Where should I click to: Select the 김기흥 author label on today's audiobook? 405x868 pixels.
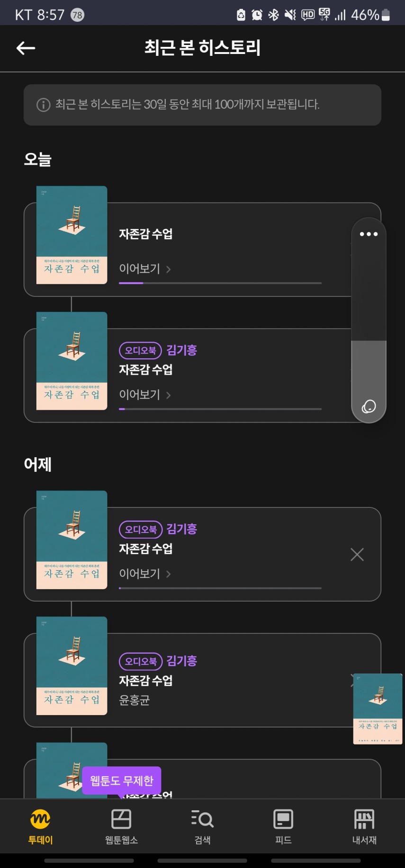click(x=181, y=350)
